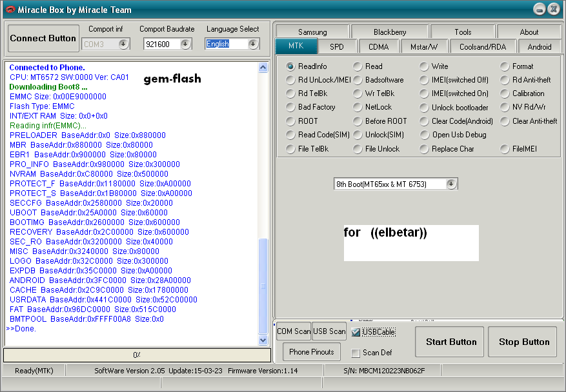Image resolution: width=566 pixels, height=392 pixels.
Task: Switch to the Blackberry tab
Action: [390, 32]
